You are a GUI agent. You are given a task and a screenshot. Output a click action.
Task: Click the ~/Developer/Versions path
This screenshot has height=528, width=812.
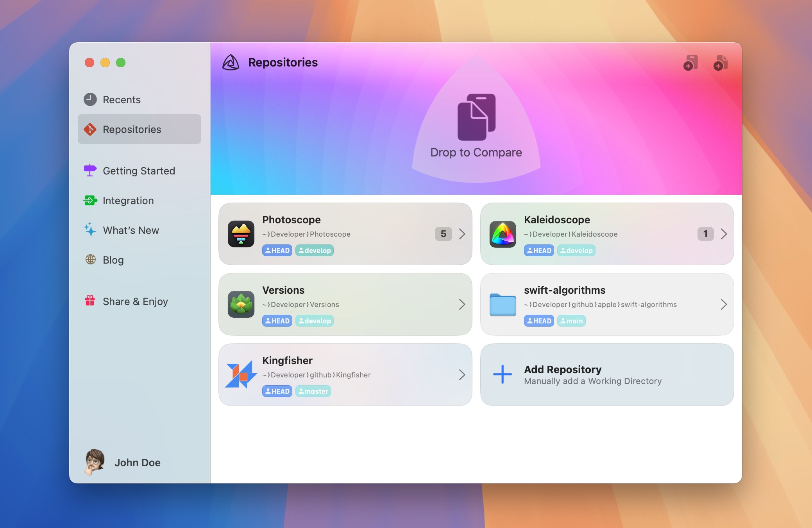pyautogui.click(x=300, y=304)
